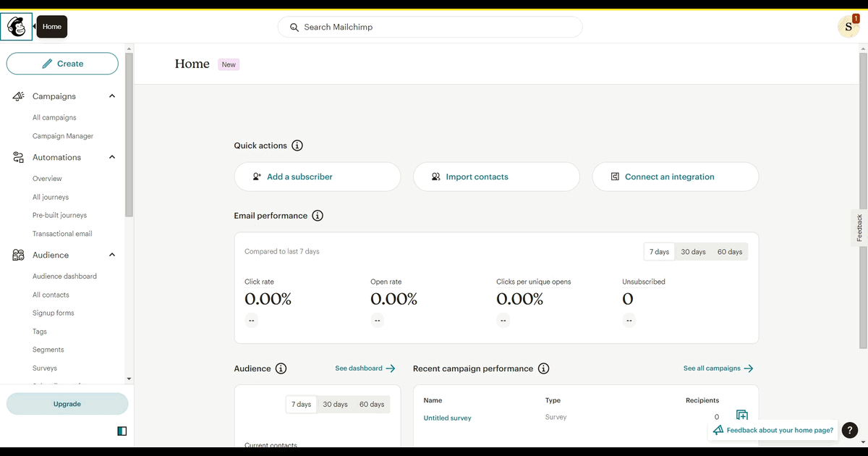Click the Audience sidebar heading
868x456 pixels.
[51, 255]
